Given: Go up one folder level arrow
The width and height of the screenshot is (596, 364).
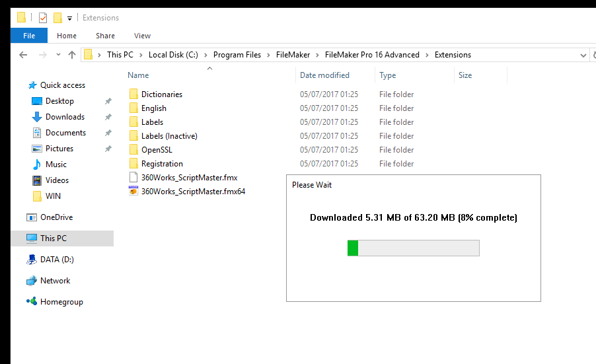Looking at the screenshot, I should click(x=72, y=55).
